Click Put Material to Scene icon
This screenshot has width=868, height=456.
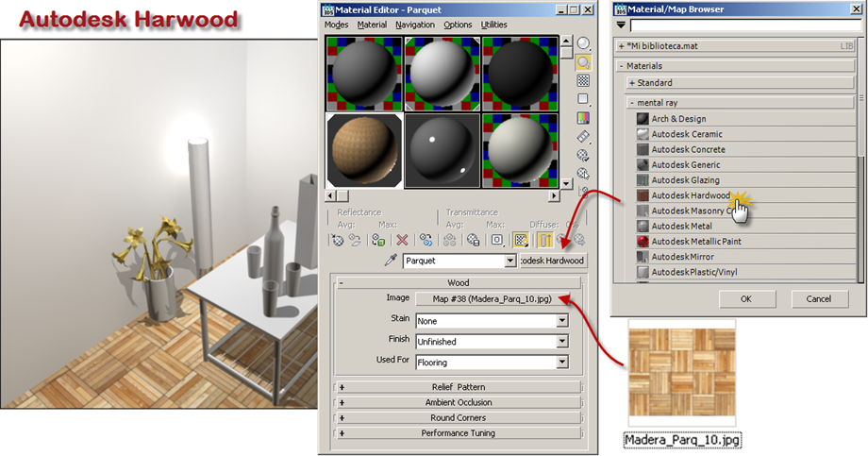(355, 240)
